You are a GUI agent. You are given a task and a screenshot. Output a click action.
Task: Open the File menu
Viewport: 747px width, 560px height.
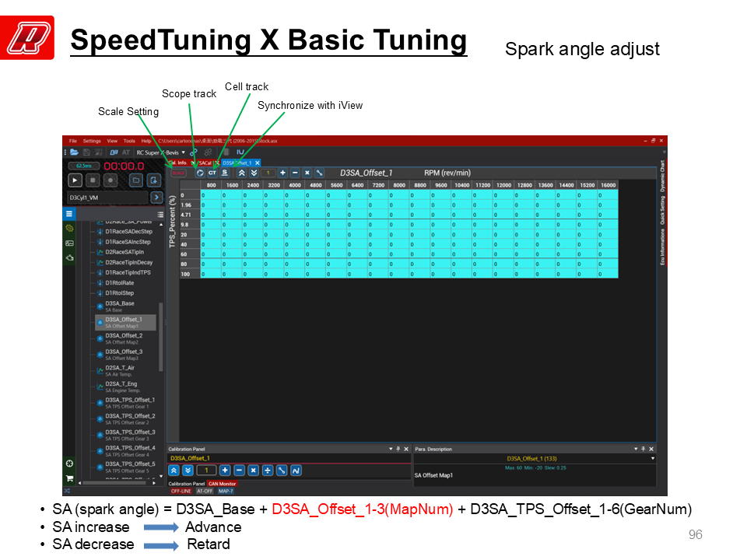(73, 141)
